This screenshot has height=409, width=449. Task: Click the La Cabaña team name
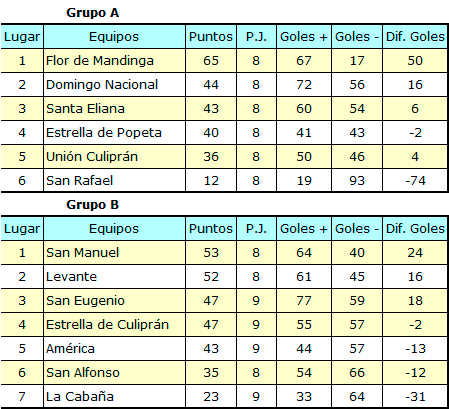tap(80, 397)
